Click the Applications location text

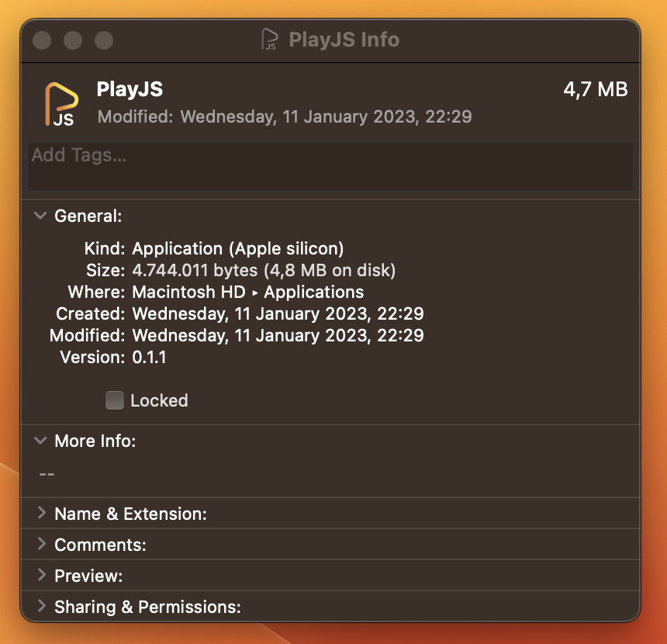(313, 292)
